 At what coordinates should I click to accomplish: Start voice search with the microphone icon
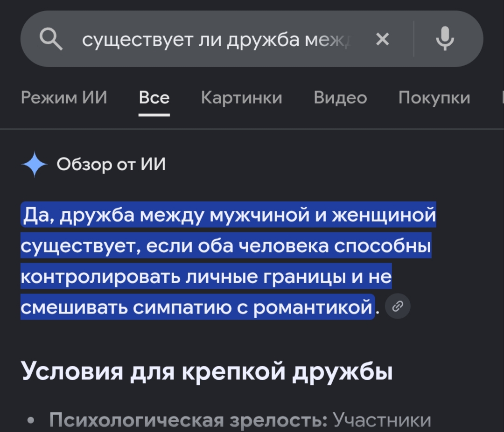click(445, 39)
